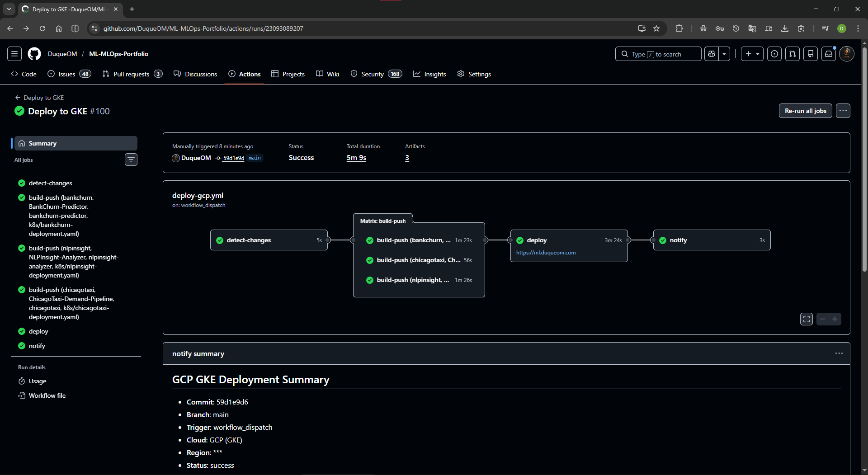Open the ml.duqueom.com deployment link
Image resolution: width=868 pixels, height=475 pixels.
click(x=546, y=253)
